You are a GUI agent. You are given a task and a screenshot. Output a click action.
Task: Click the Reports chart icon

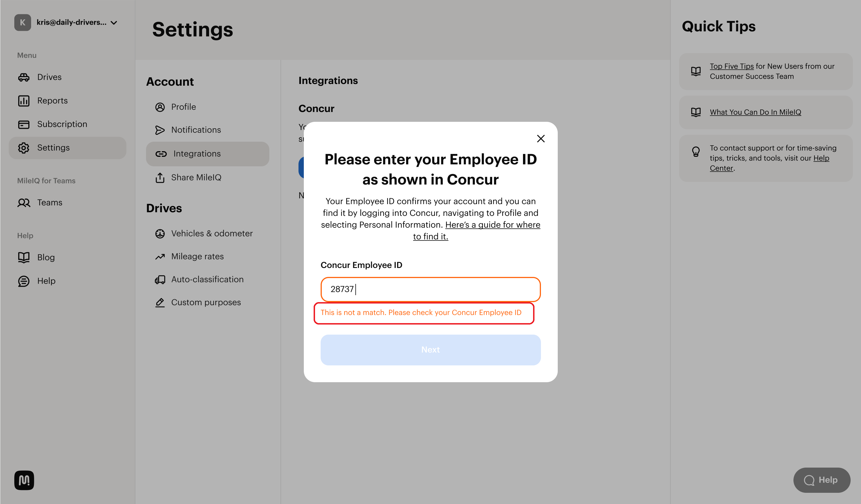coord(24,101)
